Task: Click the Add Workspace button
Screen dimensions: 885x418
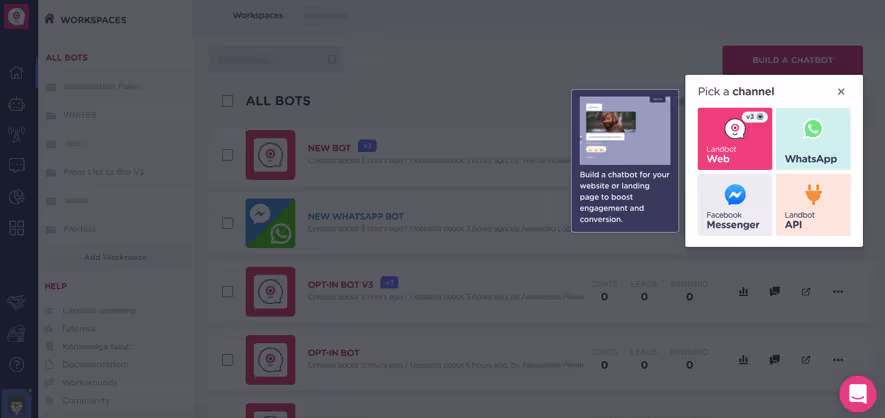Action: click(115, 257)
